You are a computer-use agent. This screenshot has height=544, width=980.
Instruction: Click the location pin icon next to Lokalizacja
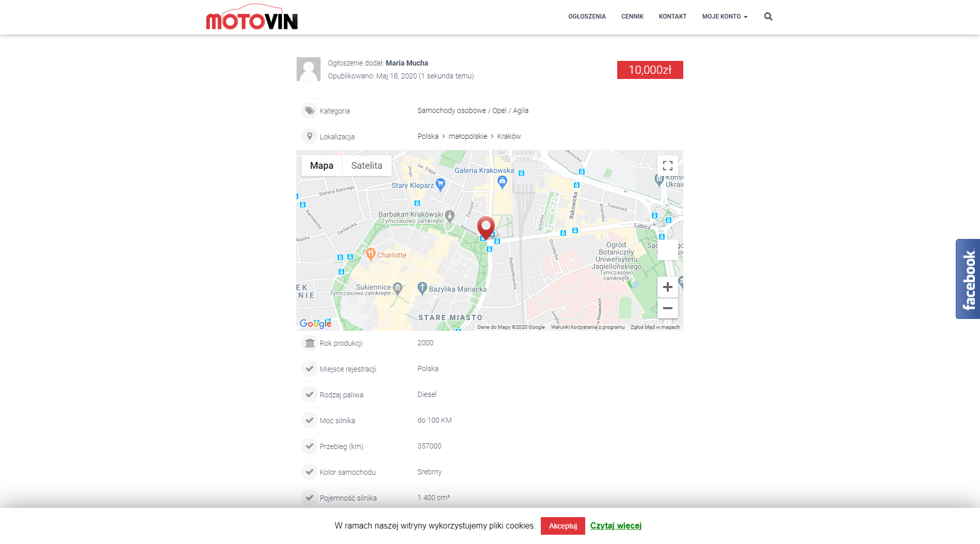click(x=310, y=136)
